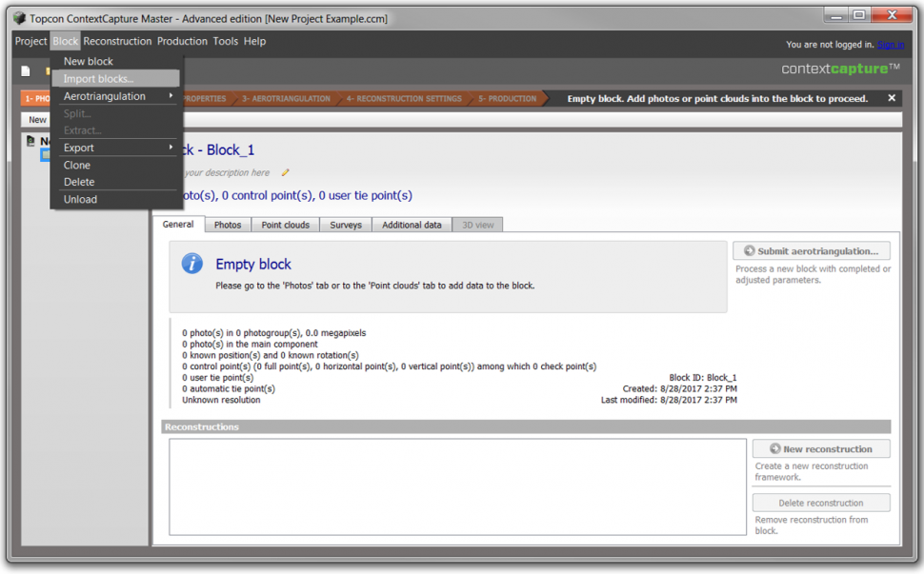Click the 3- Aerotriangulation workflow step
Image resolution: width=924 pixels, height=574 pixels.
[x=286, y=99]
